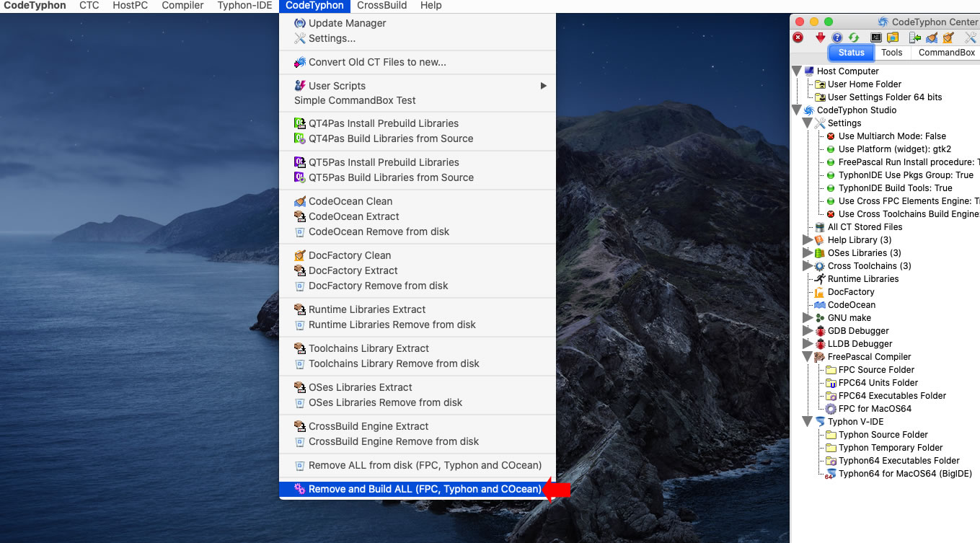Click the CodeOcean clean broom icon
Viewport: 980px width, 543px height.
point(932,37)
